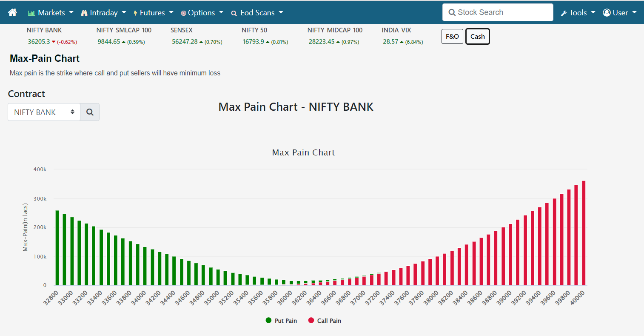Screen dimensions: 644x336
Task: Click the 16793.9 NIFTY 50 value
Action: [x=254, y=42]
